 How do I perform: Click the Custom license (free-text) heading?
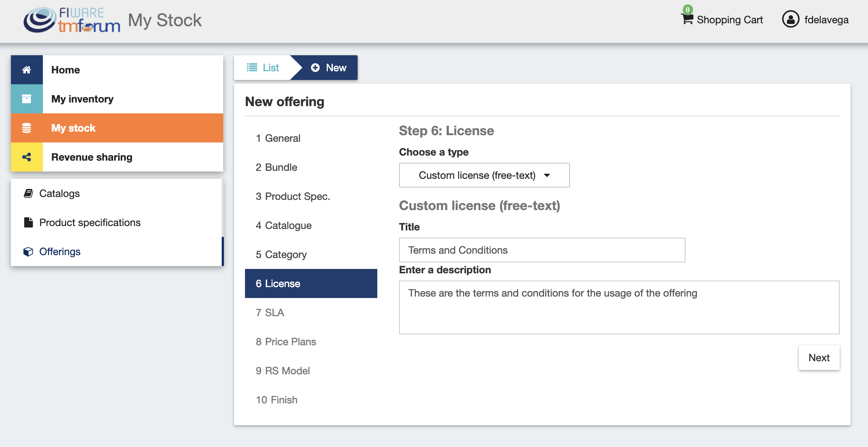click(x=479, y=206)
